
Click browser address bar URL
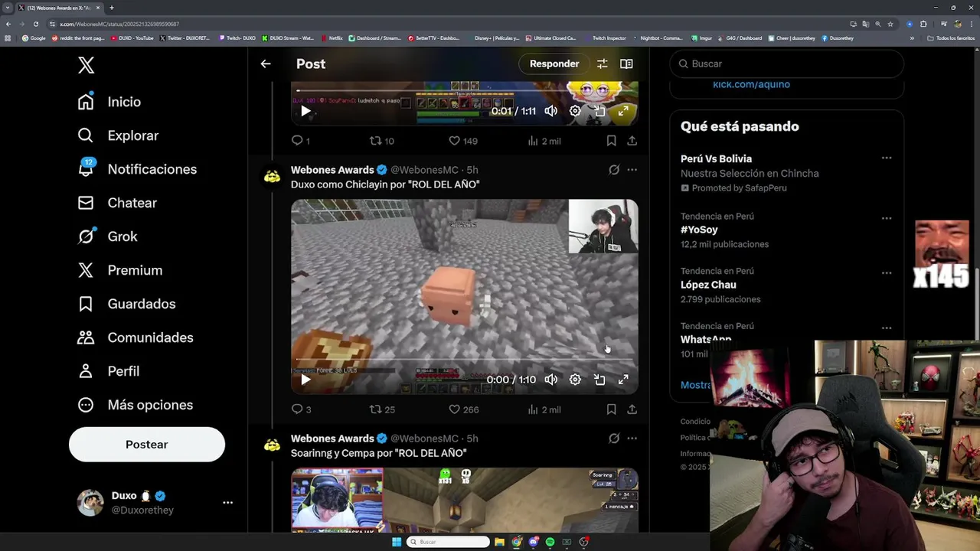tap(119, 24)
